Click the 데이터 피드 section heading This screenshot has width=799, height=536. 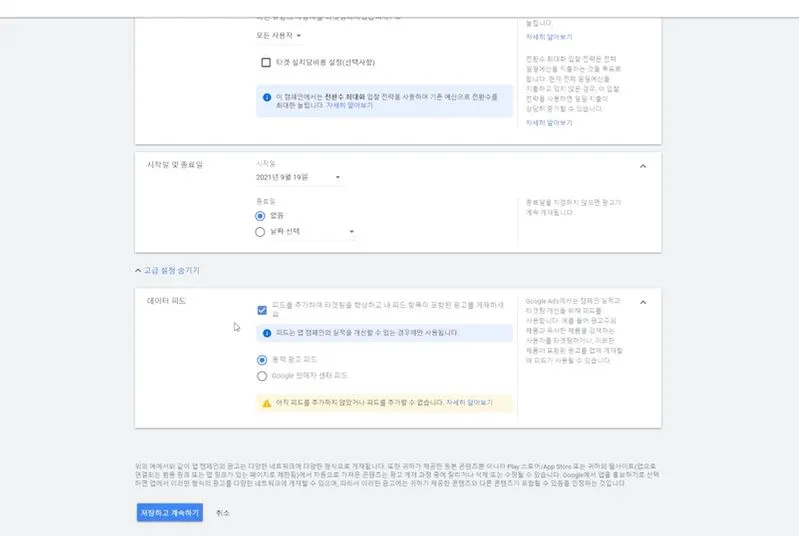coord(166,301)
